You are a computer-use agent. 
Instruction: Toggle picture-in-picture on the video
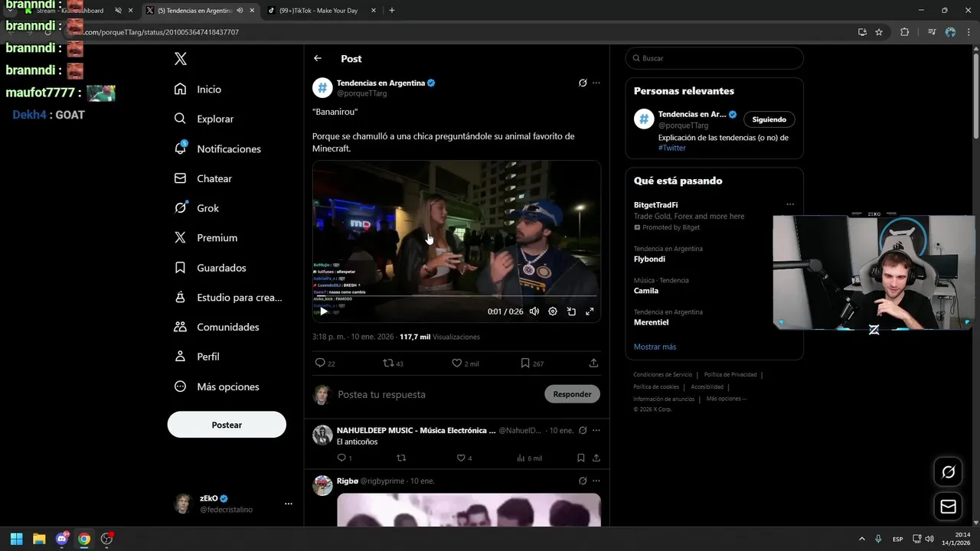coord(571,311)
